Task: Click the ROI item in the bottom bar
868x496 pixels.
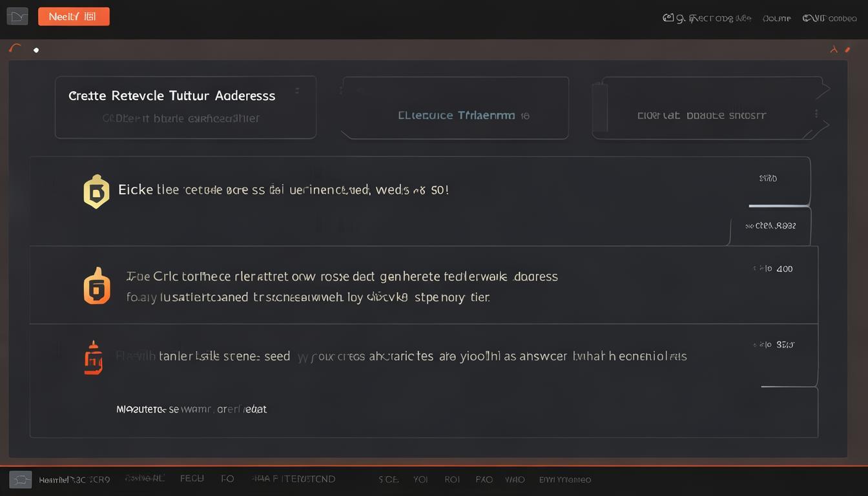Action: click(451, 479)
